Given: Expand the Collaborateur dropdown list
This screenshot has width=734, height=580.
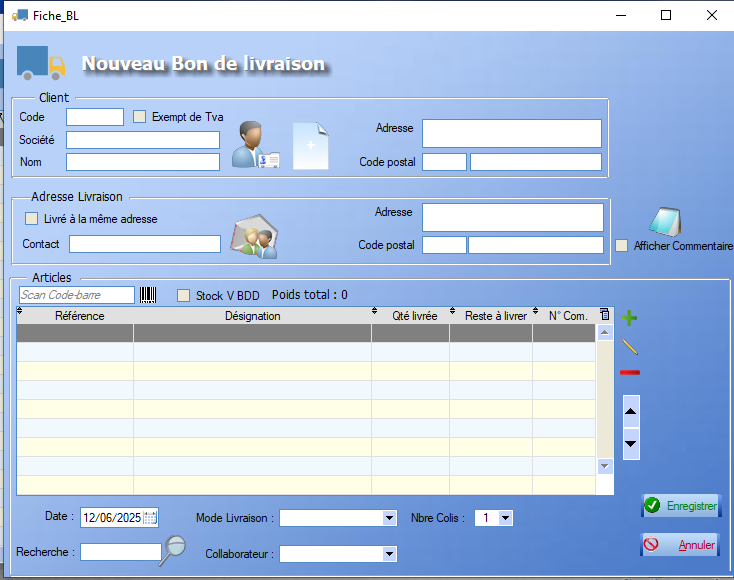Looking at the screenshot, I should coord(389,554).
